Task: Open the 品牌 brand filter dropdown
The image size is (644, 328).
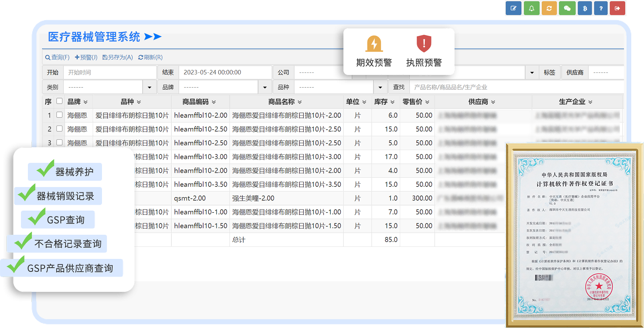Action: click(x=265, y=87)
